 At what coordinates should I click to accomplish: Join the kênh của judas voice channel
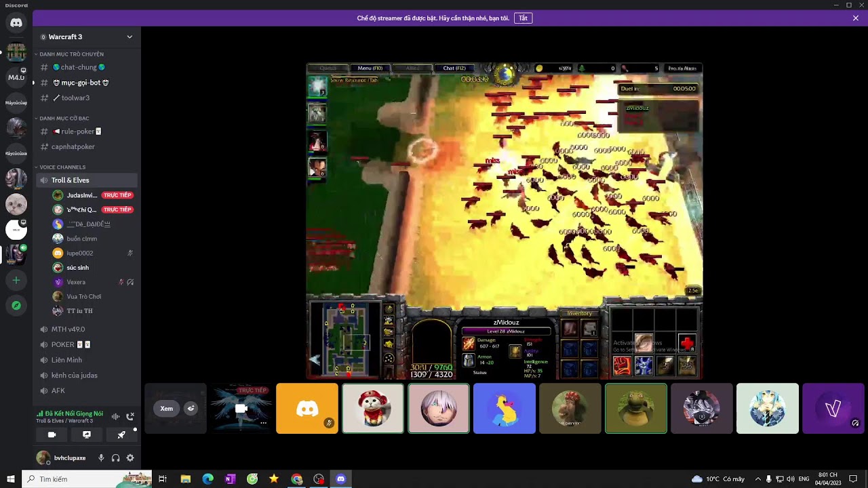click(87, 375)
